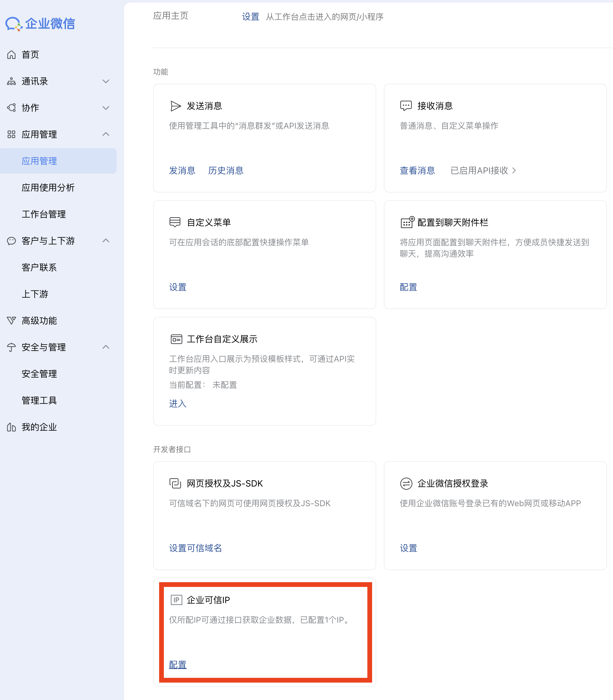Click the icon for 企业微信授权登录
The width and height of the screenshot is (613, 700).
click(406, 483)
